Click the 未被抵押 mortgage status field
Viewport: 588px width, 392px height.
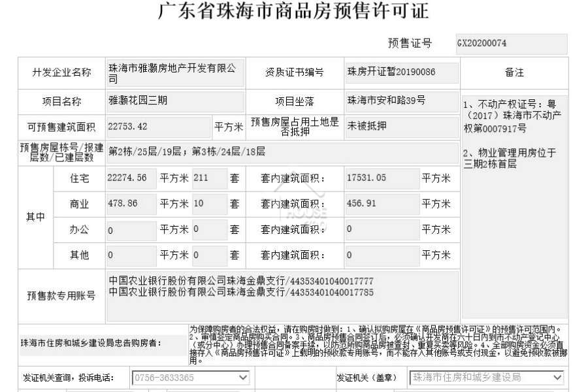coord(402,127)
